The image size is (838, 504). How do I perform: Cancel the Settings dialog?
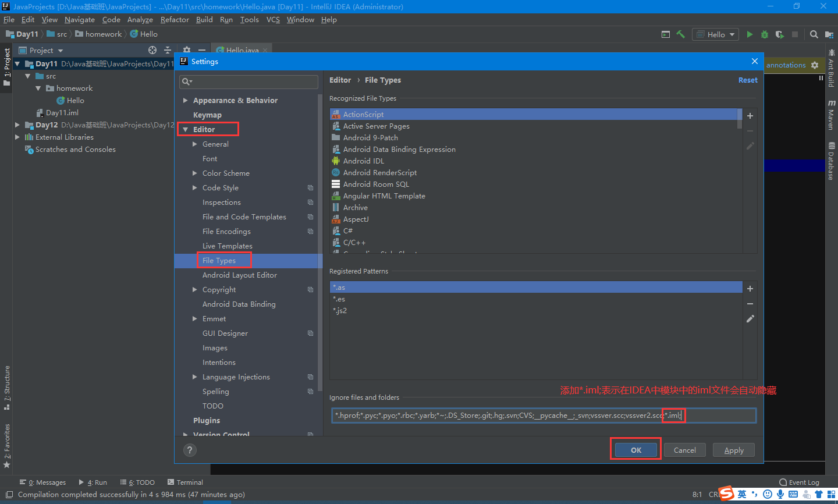click(x=685, y=450)
